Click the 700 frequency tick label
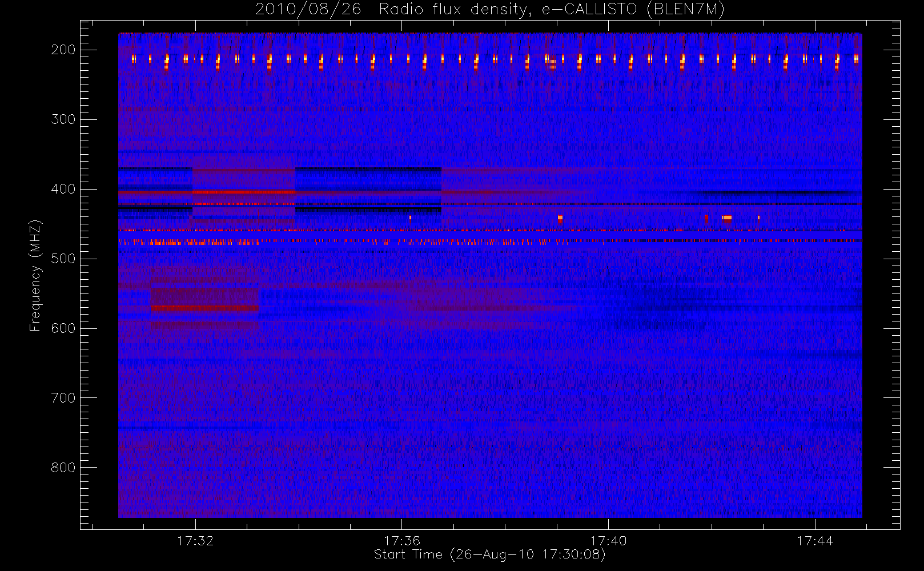The height and width of the screenshot is (571, 924). coord(63,398)
